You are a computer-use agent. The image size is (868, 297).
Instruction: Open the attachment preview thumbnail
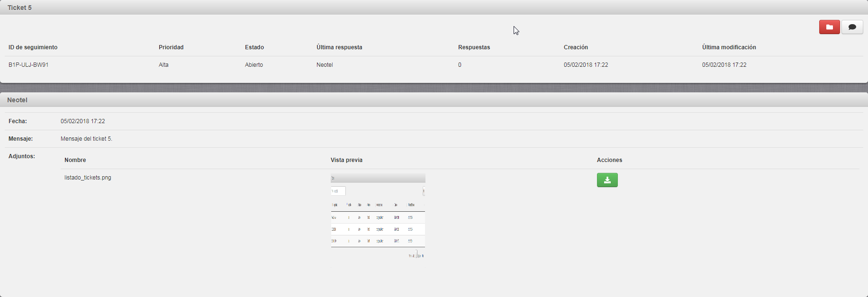tap(378, 216)
